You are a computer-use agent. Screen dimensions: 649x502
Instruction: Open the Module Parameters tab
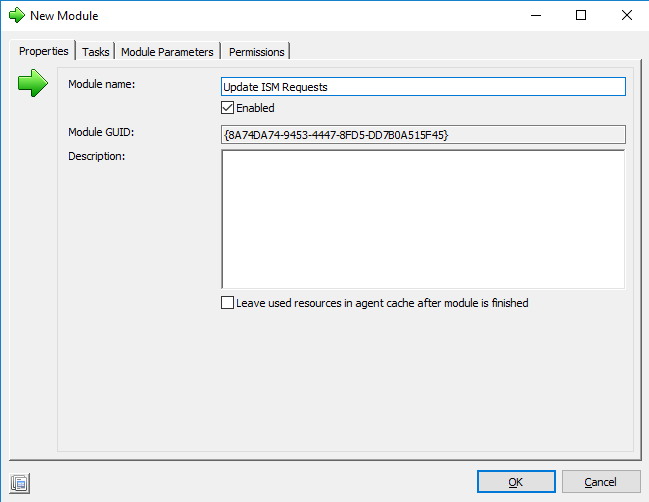pos(167,52)
